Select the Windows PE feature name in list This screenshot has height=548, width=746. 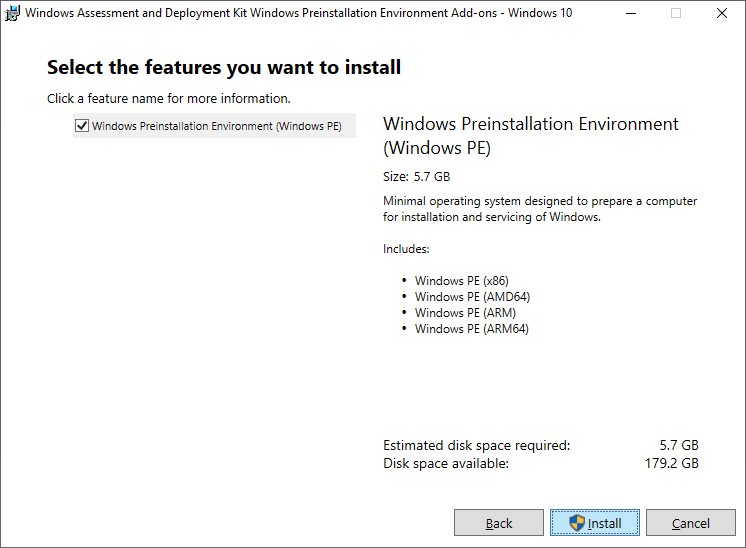pyautogui.click(x=216, y=126)
